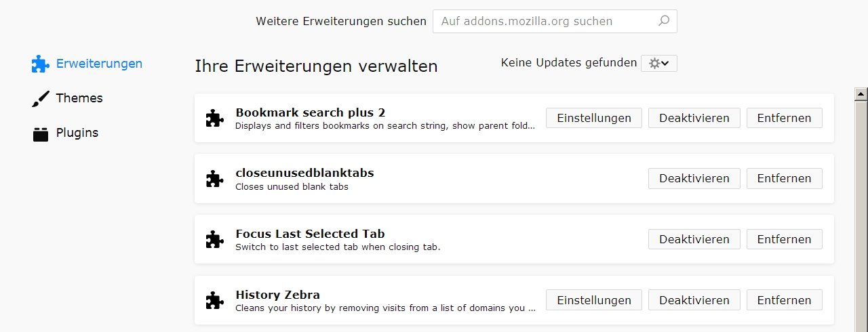Disable the History Zebra extension
This screenshot has width=868, height=332.
coord(694,300)
